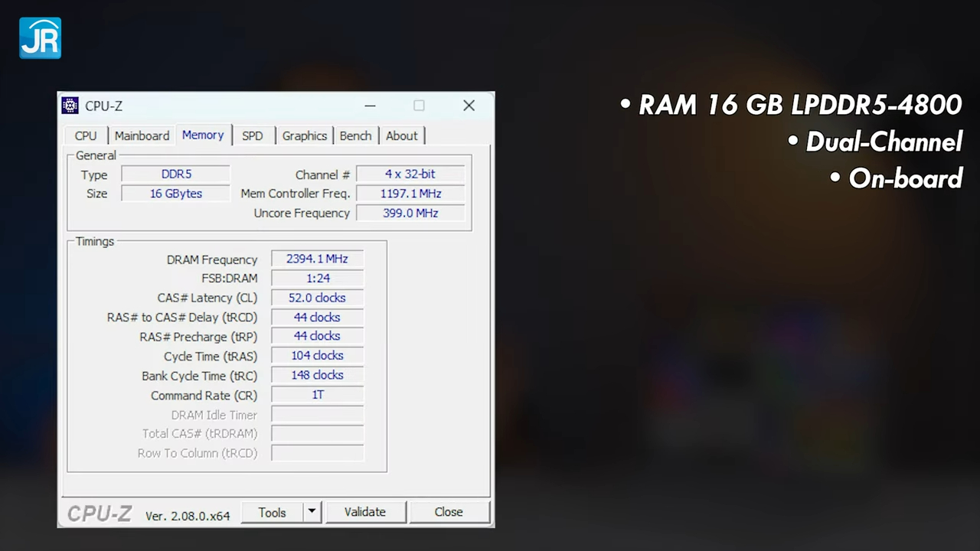Click the CAS# Latency value field

click(317, 298)
